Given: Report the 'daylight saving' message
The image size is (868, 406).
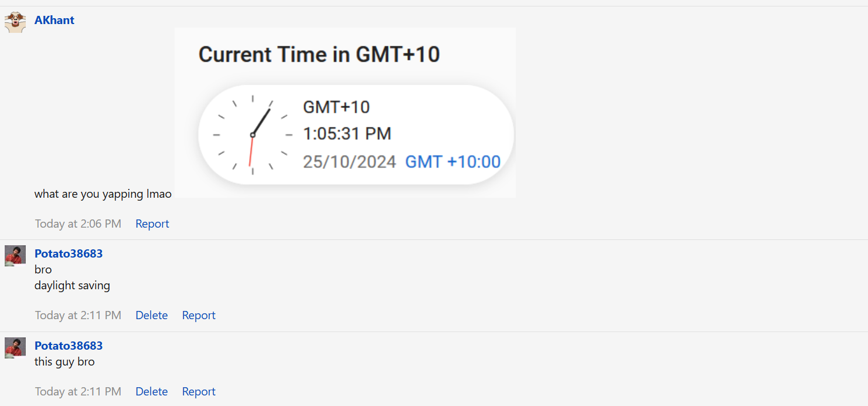Looking at the screenshot, I should pyautogui.click(x=199, y=315).
